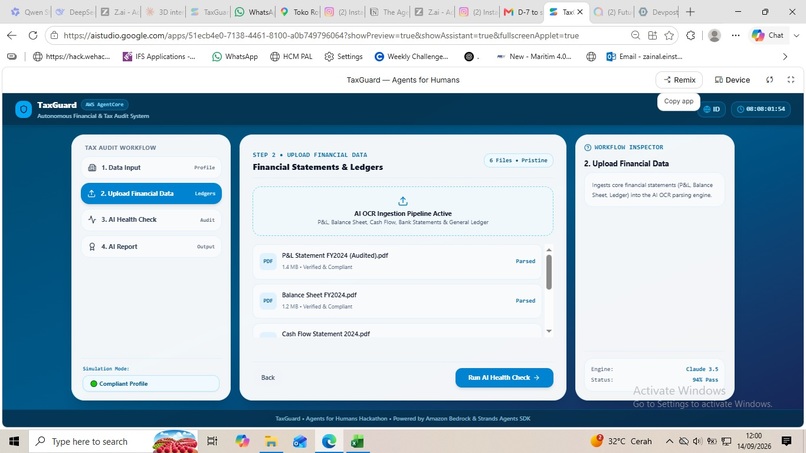Select Cash Flow Statement 2024.pdf file name

pos(325,334)
